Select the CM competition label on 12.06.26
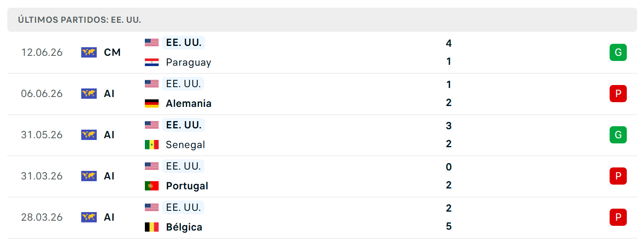Screen dimensions: 644x246 (x=112, y=52)
